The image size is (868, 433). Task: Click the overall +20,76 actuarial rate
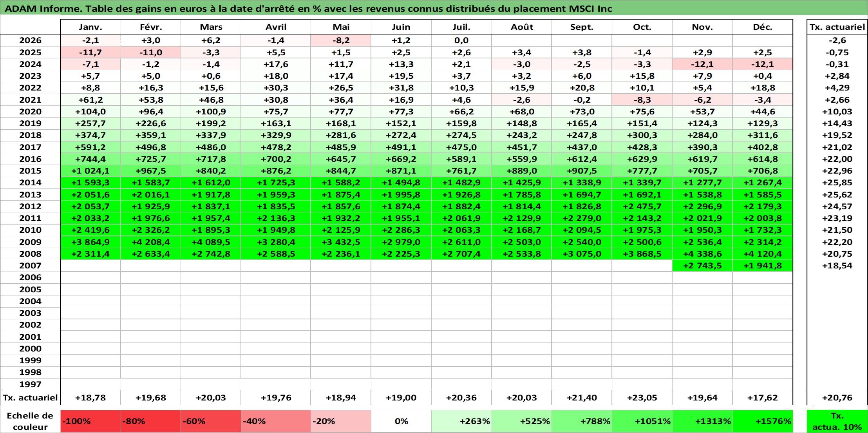[837, 398]
